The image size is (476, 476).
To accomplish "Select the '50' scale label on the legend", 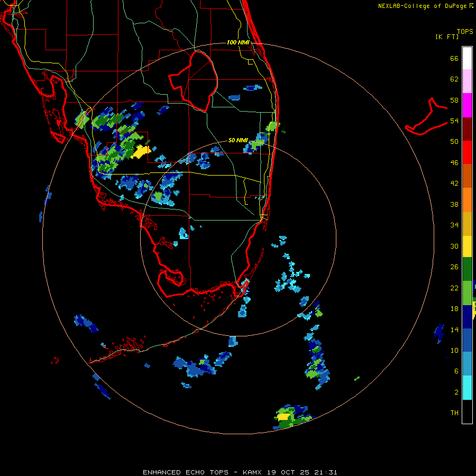I will click(x=454, y=142).
